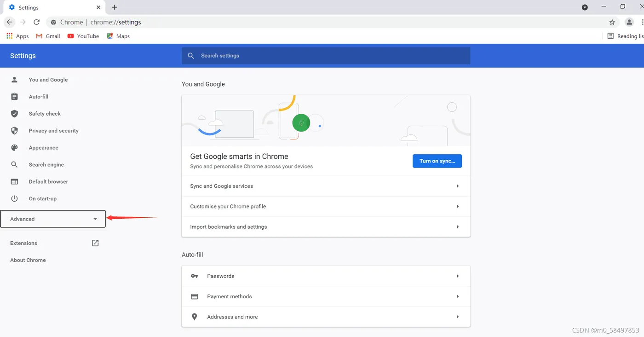
Task: Open Auto-fill in the sidebar
Action: coord(39,97)
